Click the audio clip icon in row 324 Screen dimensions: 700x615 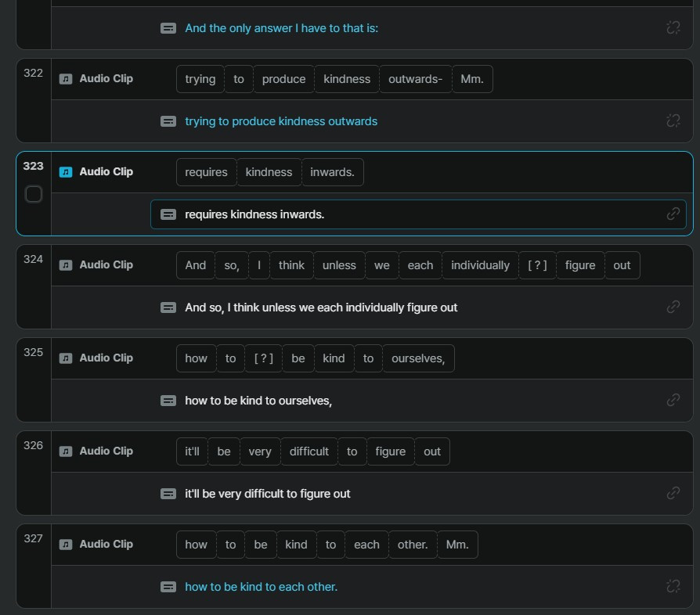(x=66, y=265)
